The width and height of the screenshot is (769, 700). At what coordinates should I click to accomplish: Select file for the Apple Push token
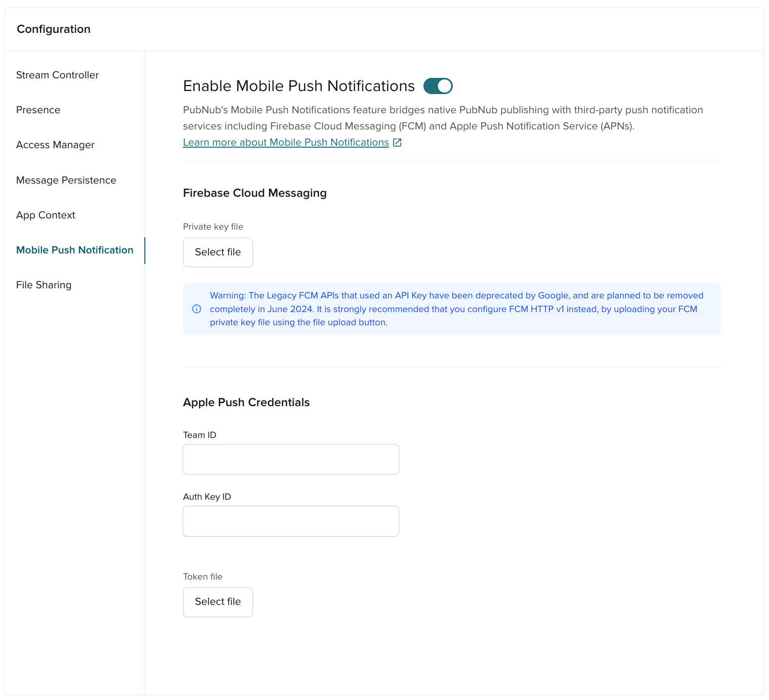218,602
